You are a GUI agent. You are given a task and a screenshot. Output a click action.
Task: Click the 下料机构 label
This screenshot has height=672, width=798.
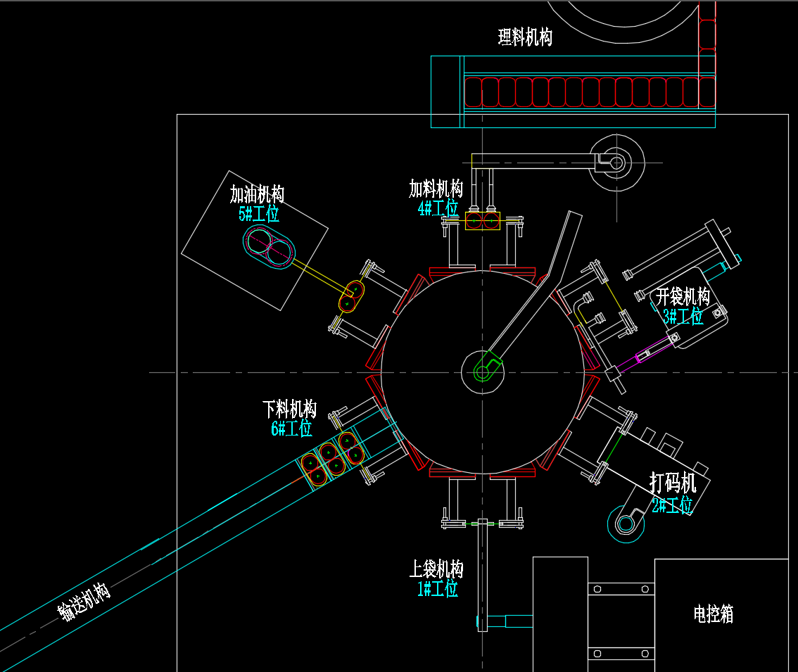point(290,409)
